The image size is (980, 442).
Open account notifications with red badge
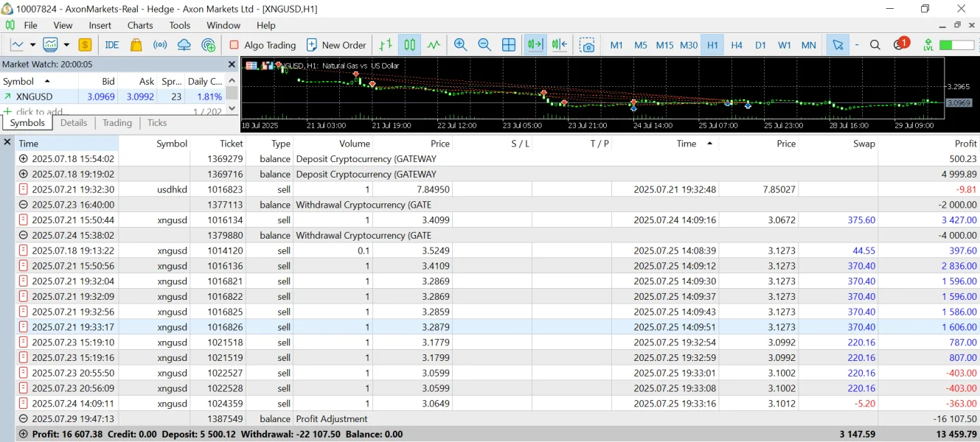[x=900, y=45]
